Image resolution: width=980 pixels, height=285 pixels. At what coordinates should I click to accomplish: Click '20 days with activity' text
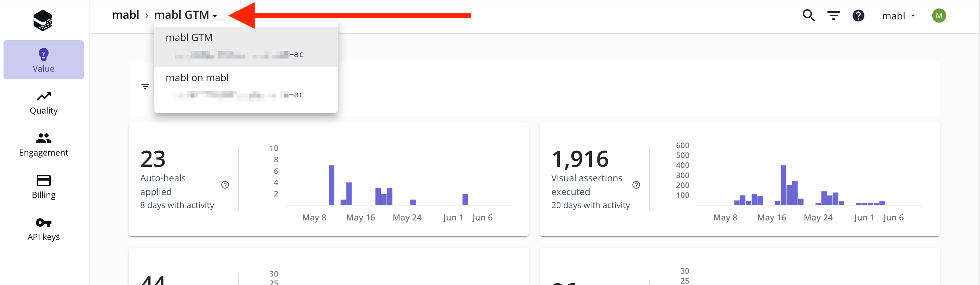click(x=590, y=205)
